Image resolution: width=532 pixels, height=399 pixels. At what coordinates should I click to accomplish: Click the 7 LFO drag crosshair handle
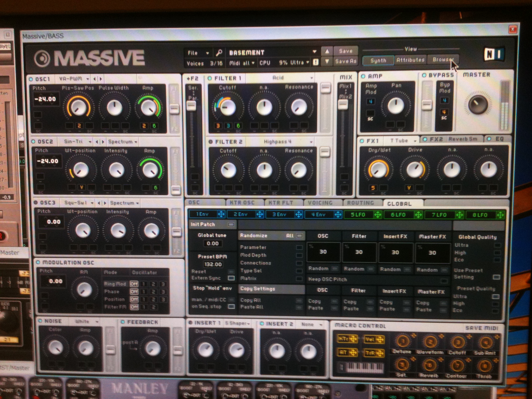[459, 215]
